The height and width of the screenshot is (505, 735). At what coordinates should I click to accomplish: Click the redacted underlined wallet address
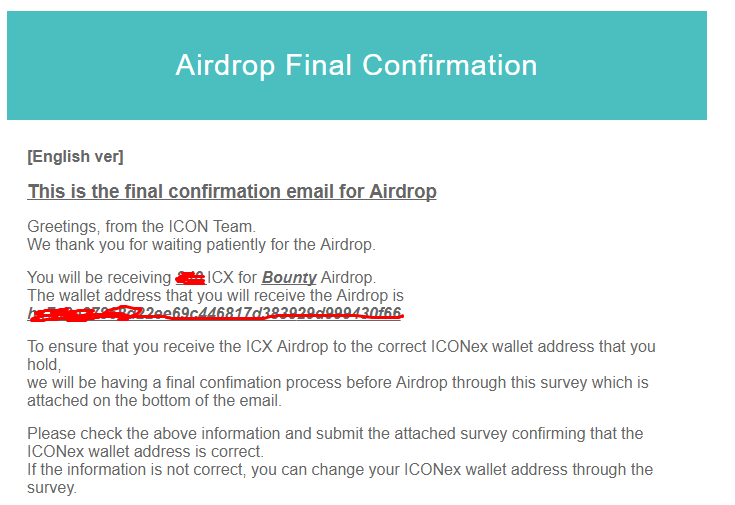click(215, 313)
